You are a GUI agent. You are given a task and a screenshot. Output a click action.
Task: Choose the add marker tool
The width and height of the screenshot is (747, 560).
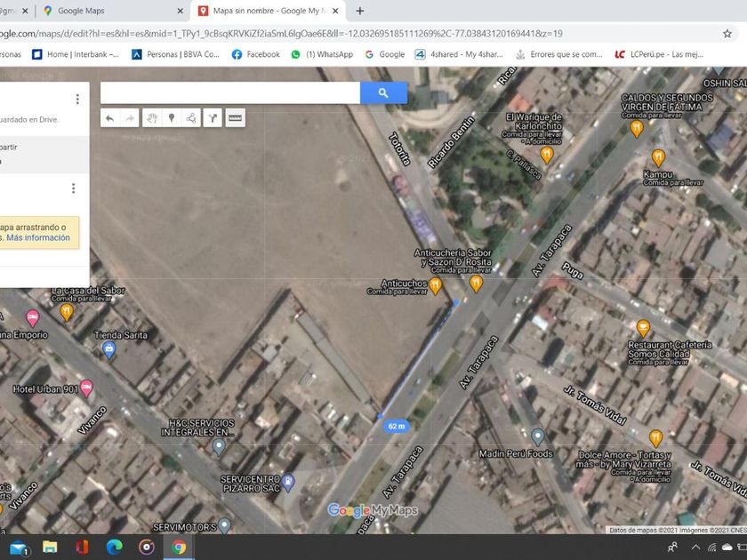tap(171, 118)
